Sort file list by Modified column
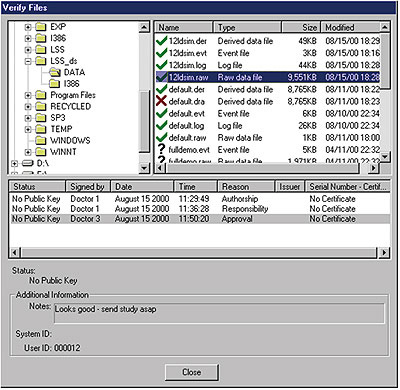This screenshot has width=400, height=390. click(350, 27)
